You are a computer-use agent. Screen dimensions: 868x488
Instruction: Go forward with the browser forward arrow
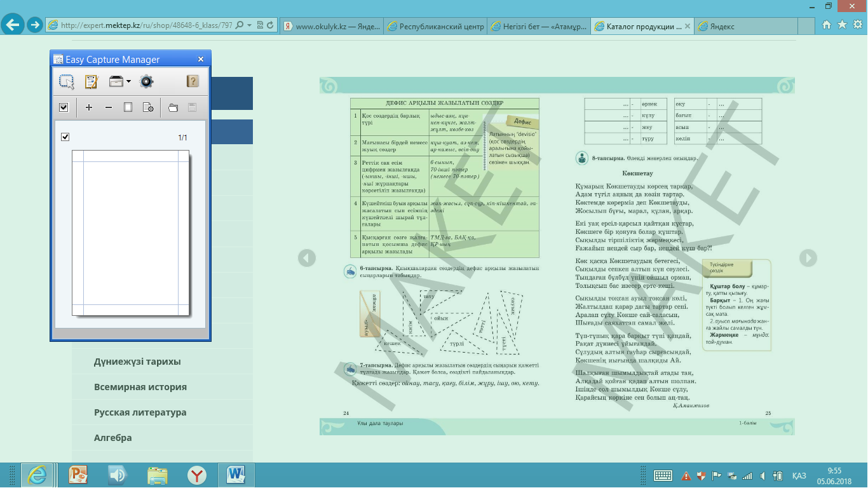(x=36, y=25)
